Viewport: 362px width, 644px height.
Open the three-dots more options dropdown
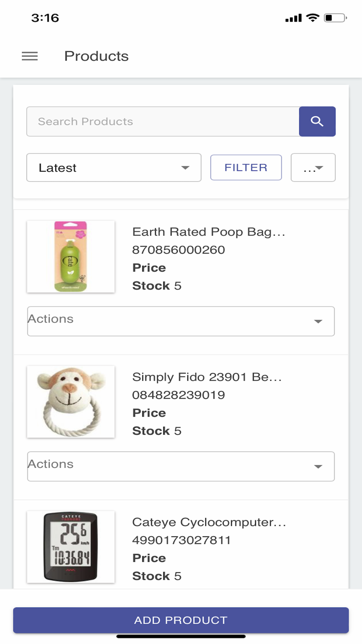[313, 167]
